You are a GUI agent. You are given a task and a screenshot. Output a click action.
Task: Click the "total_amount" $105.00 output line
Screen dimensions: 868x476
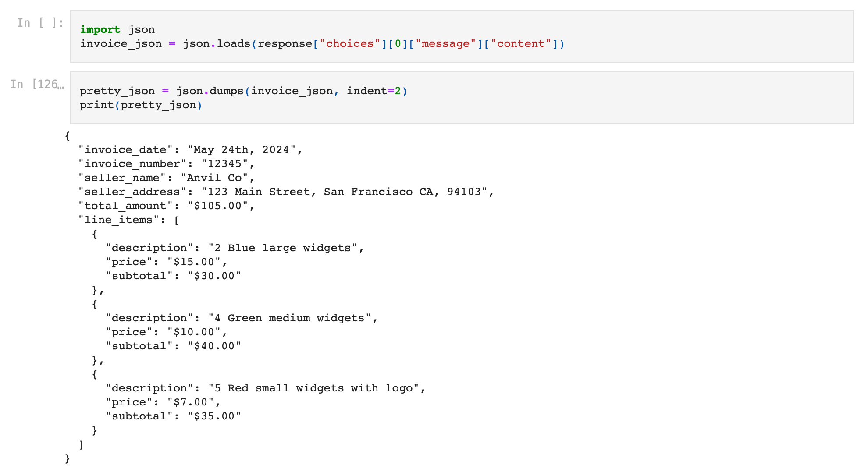click(167, 206)
